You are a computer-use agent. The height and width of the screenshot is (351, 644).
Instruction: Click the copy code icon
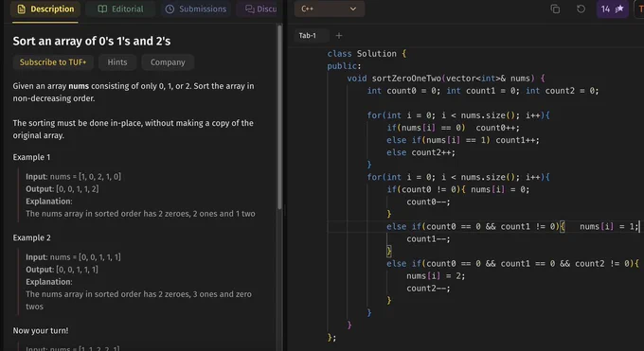tap(555, 9)
